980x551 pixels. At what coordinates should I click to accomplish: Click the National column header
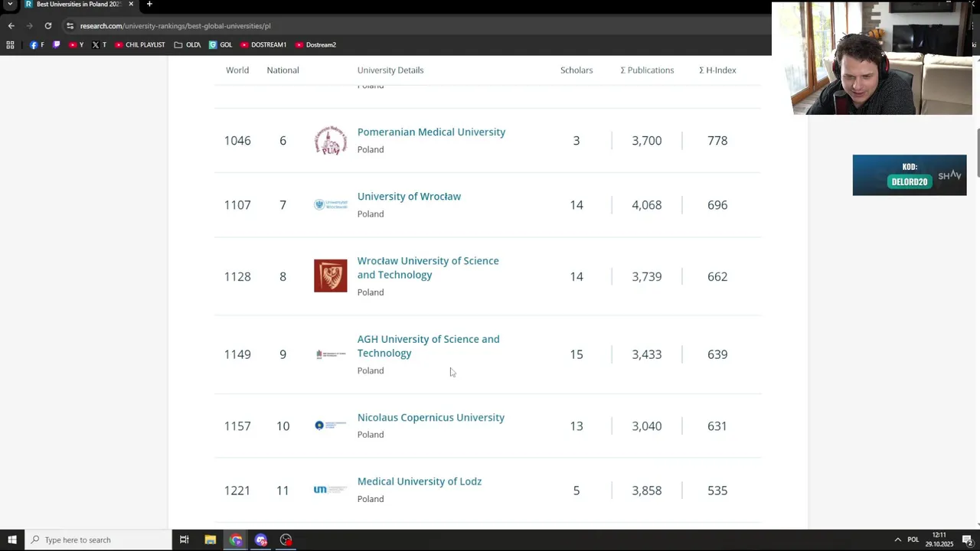tap(283, 70)
